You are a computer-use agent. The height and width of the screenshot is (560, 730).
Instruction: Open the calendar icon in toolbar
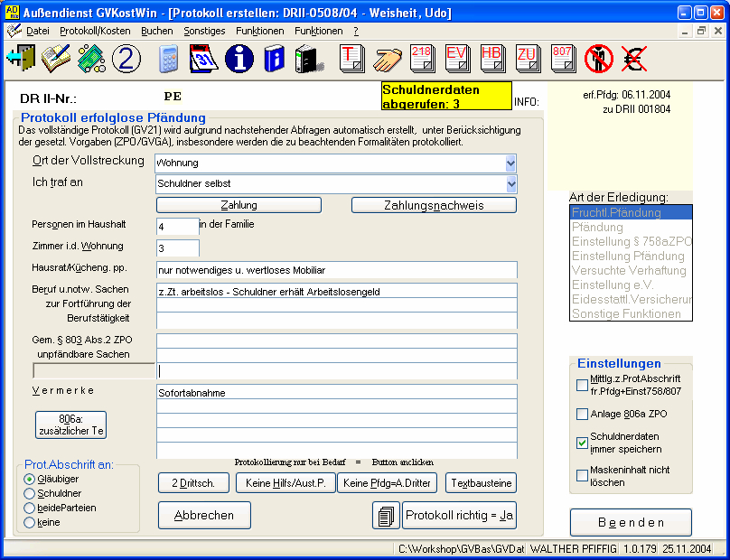click(204, 59)
